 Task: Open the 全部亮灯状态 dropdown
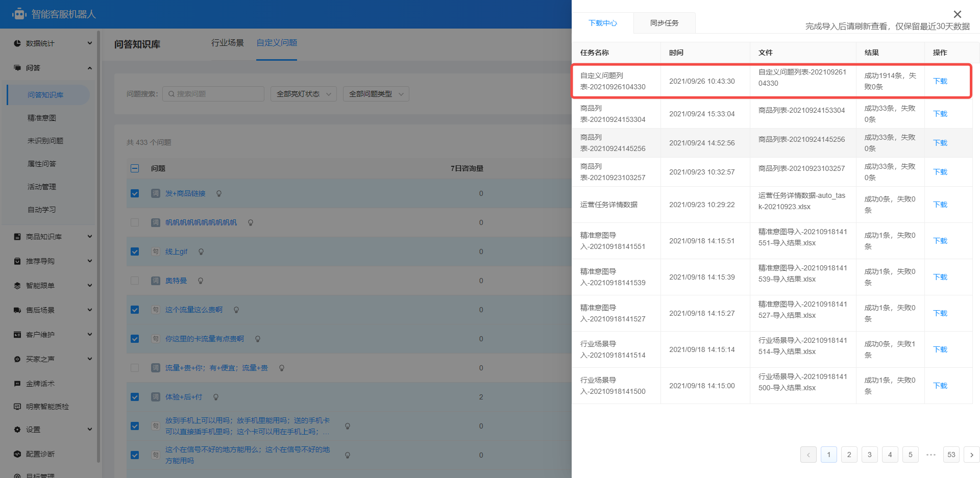(x=304, y=94)
